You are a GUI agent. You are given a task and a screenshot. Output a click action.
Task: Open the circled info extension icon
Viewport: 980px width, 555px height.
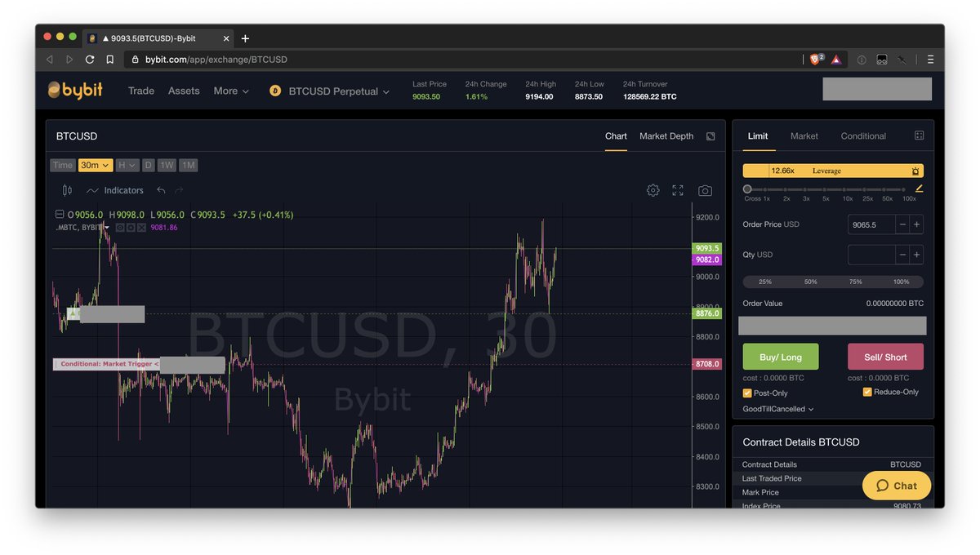point(862,60)
